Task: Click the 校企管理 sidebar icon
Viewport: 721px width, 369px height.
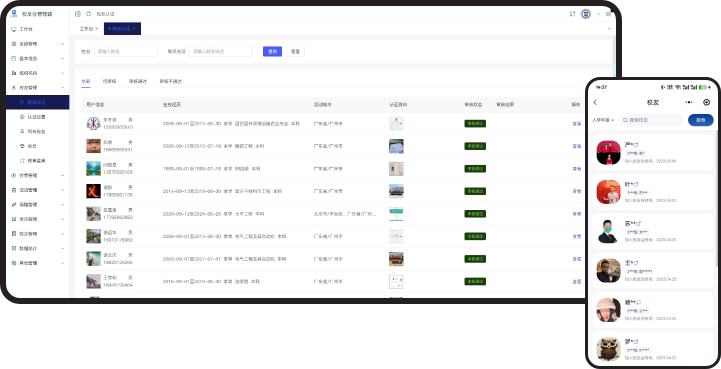Action: pyautogui.click(x=14, y=234)
